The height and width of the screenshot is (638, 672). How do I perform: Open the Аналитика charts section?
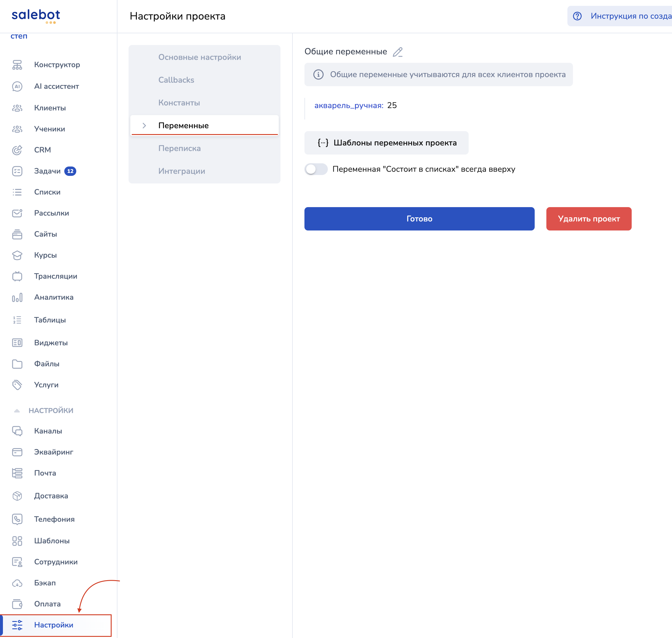(x=53, y=297)
